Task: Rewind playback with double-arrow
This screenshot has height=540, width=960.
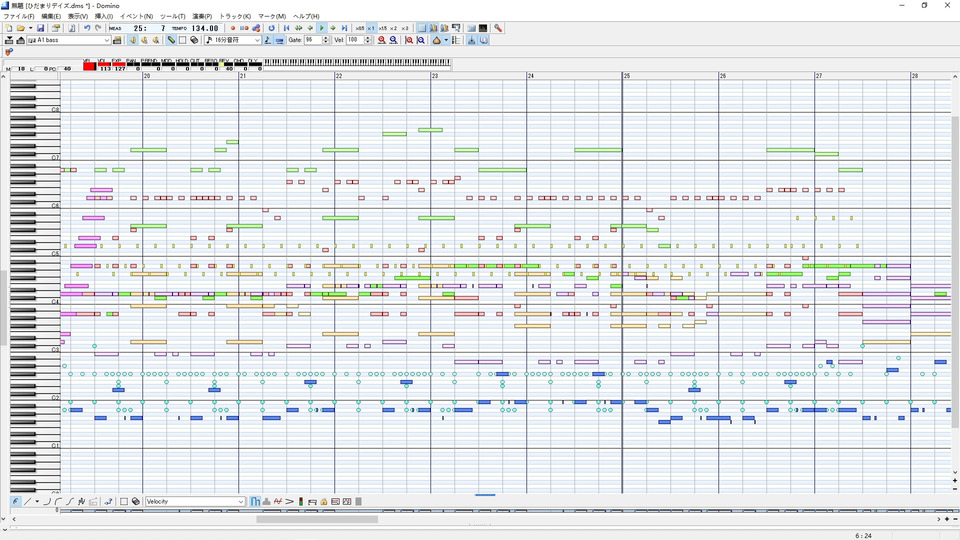Action: coord(298,28)
